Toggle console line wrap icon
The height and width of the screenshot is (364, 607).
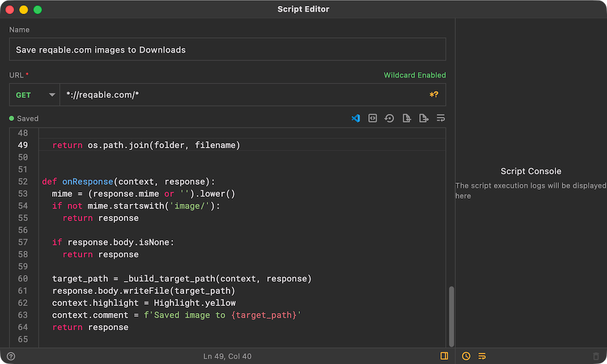click(482, 356)
